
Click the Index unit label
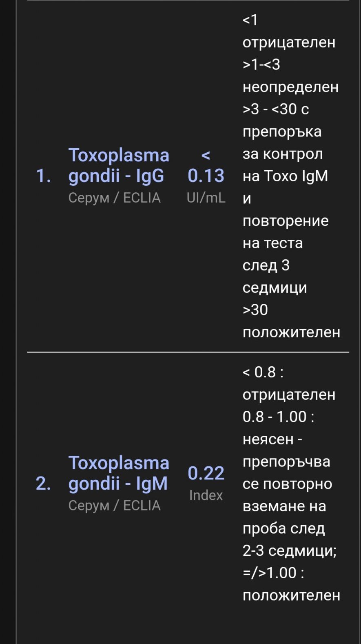pyautogui.click(x=206, y=495)
